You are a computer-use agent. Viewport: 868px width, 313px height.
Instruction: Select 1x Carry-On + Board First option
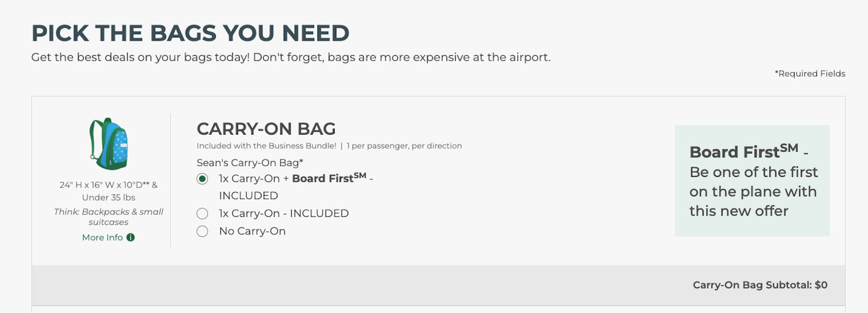202,178
